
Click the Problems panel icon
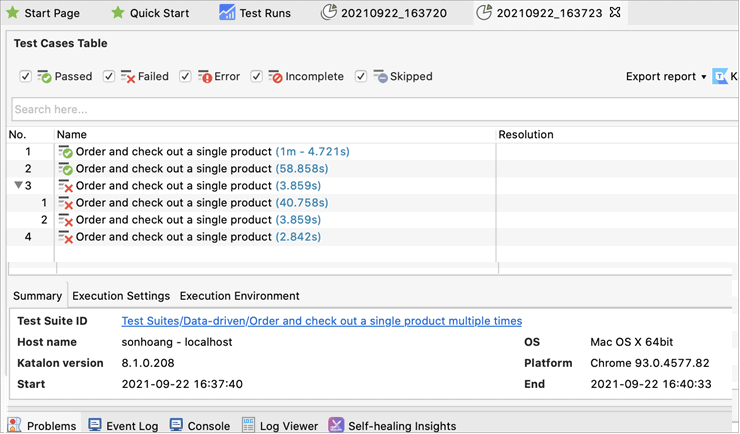[15, 425]
